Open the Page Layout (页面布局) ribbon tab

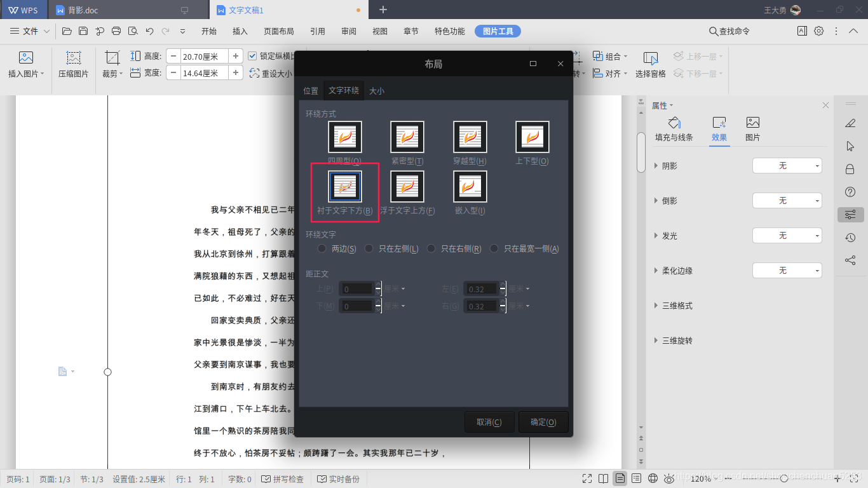(279, 31)
